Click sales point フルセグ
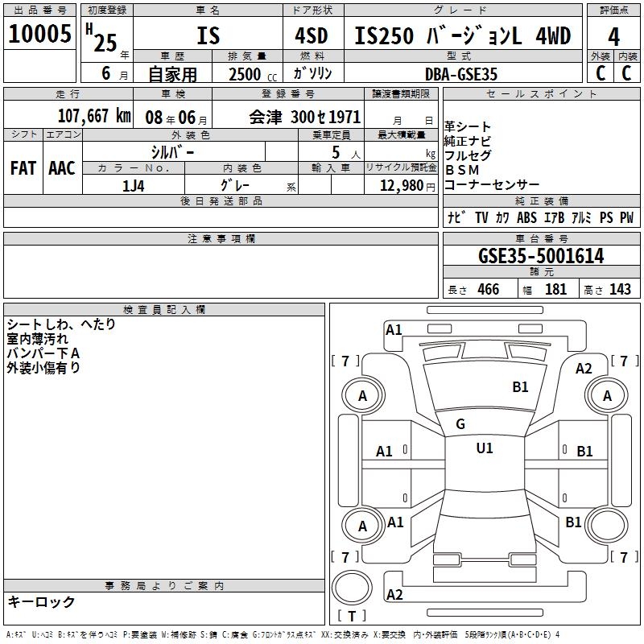This screenshot has width=644, height=644. [x=468, y=155]
